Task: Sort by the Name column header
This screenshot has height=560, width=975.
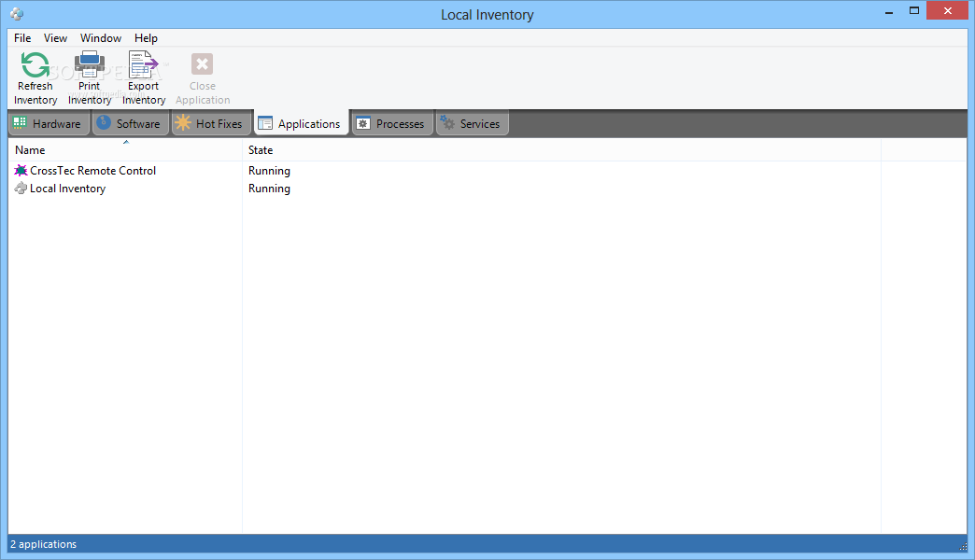Action: 125,149
